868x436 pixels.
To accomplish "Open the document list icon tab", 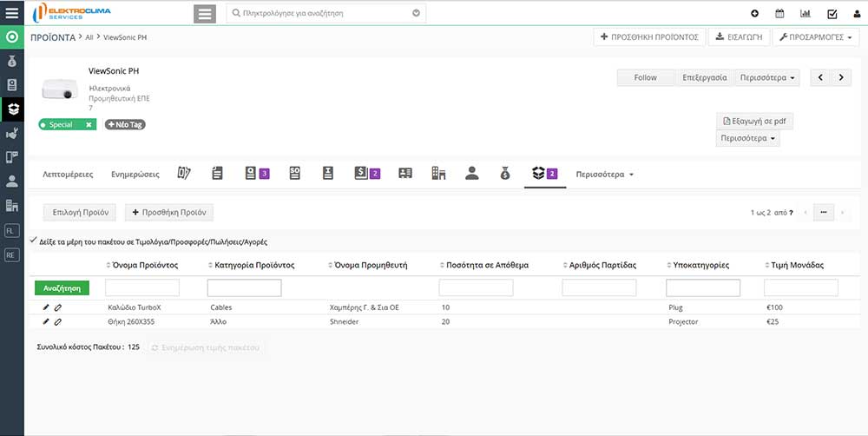I will click(217, 174).
